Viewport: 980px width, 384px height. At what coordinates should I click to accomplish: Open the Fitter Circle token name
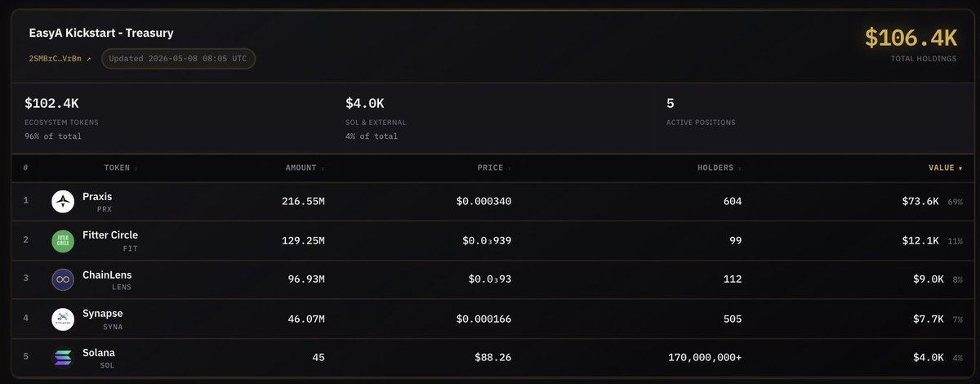[110, 235]
